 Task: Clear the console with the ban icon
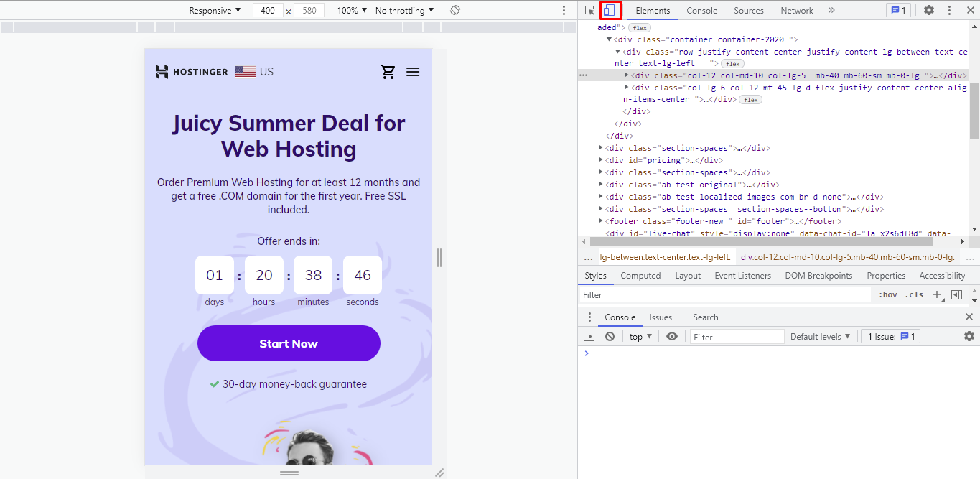[610, 336]
